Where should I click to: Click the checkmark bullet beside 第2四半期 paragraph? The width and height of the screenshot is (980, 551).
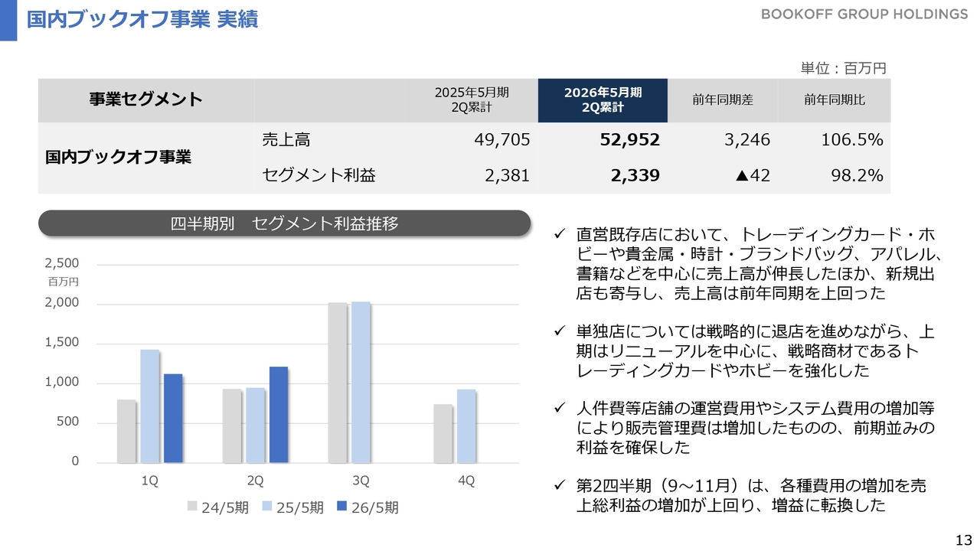[558, 485]
